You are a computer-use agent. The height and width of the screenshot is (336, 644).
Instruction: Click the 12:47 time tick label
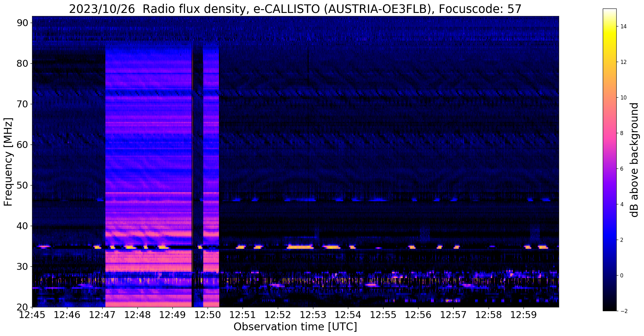[102, 315]
